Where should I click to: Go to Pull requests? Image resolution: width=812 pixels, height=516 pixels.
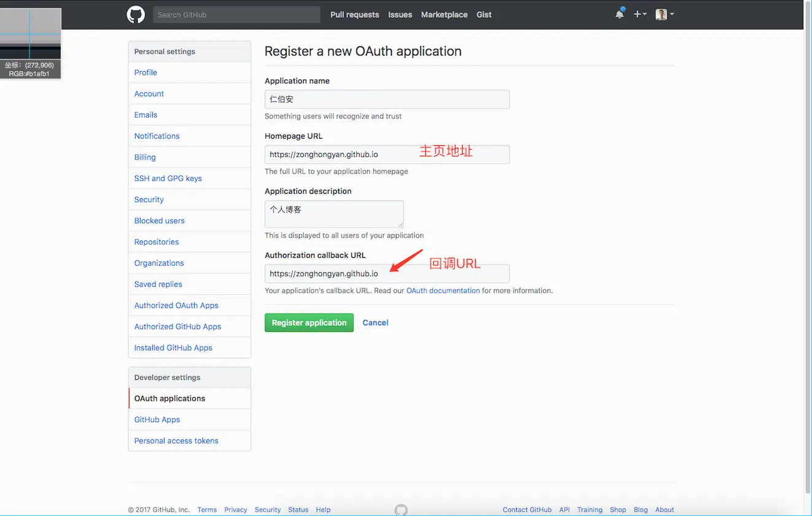pyautogui.click(x=355, y=15)
